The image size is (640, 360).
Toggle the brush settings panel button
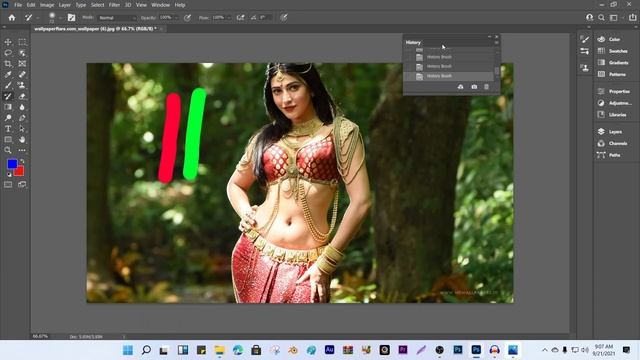tap(71, 18)
